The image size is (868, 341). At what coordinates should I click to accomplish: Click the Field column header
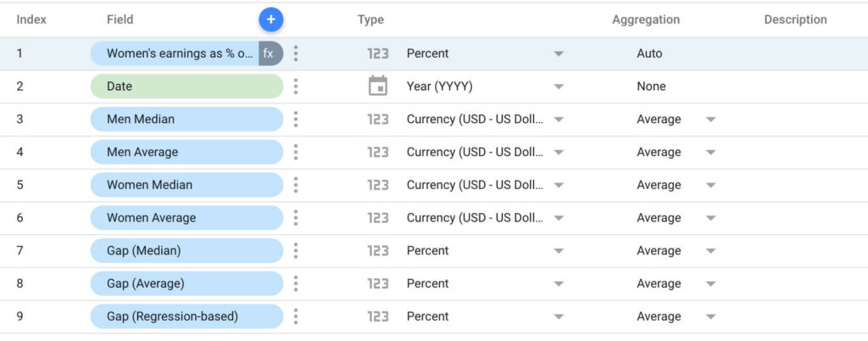(x=120, y=20)
